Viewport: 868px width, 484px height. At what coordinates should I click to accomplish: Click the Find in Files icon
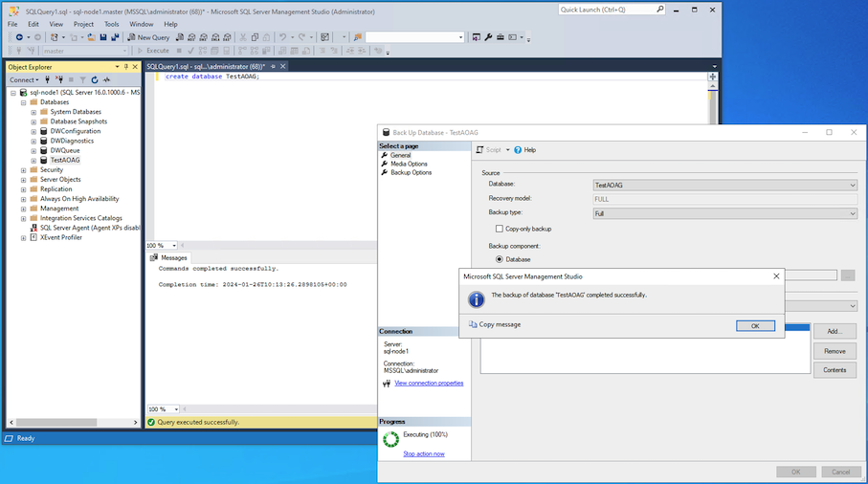[x=358, y=37]
